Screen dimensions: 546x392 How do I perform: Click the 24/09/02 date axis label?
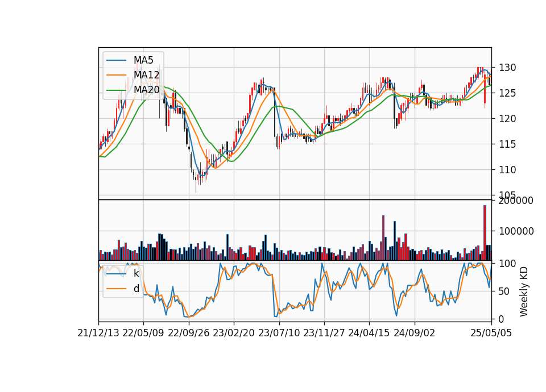(x=415, y=333)
